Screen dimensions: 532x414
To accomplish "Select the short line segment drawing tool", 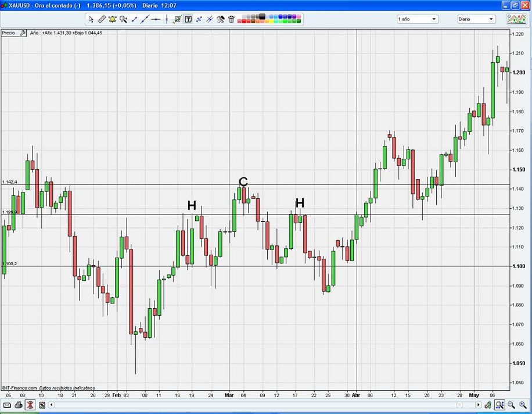I will tap(134, 19).
